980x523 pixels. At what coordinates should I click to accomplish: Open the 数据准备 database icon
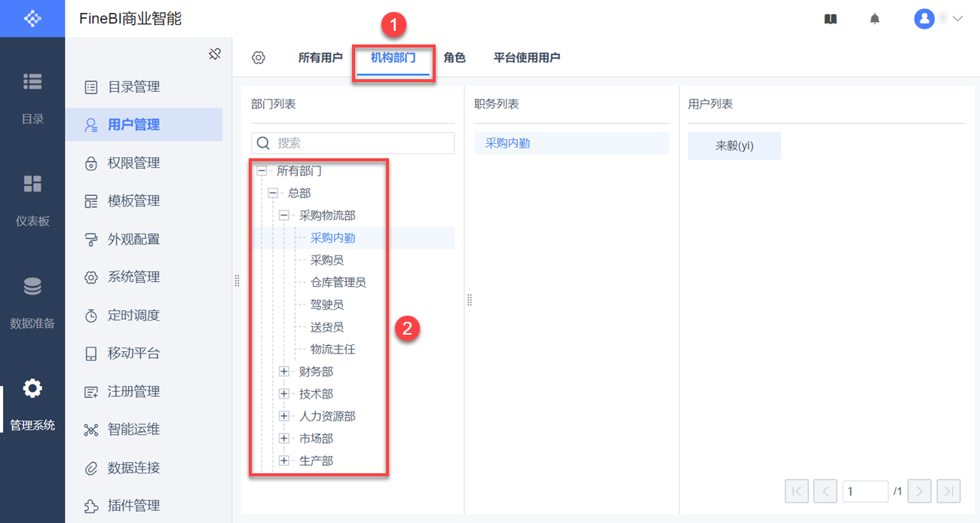point(32,287)
